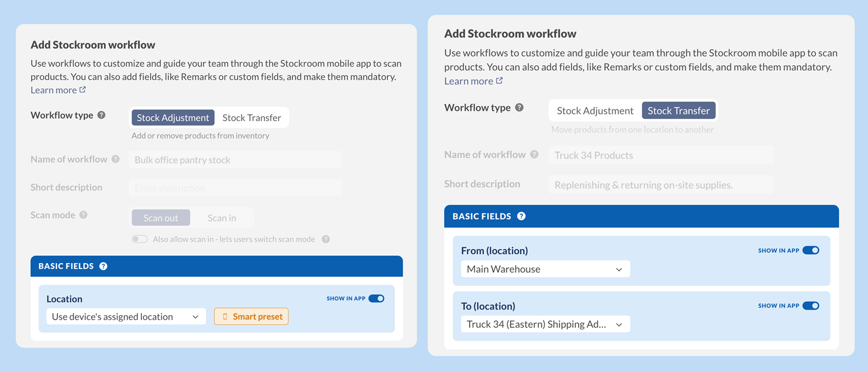868x371 pixels.
Task: Open 'Use device's assigned location' dropdown
Action: (126, 317)
